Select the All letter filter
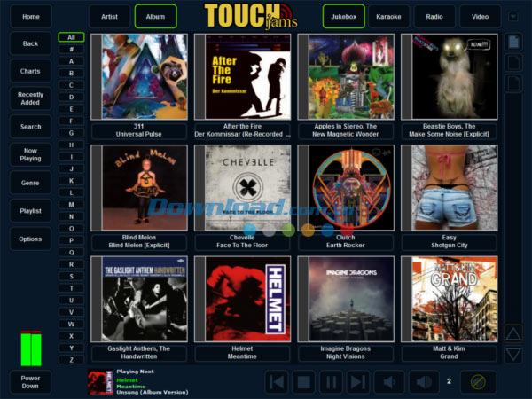 click(x=71, y=37)
